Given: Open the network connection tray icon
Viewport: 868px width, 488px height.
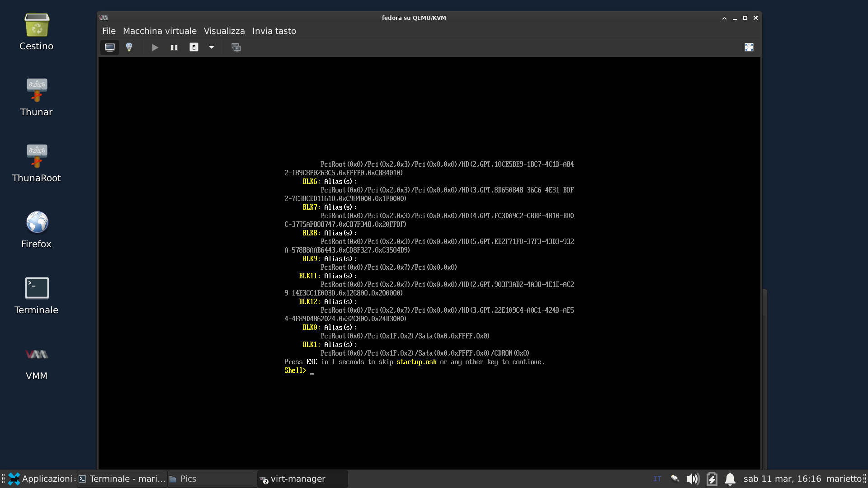Looking at the screenshot, I should pos(675,479).
